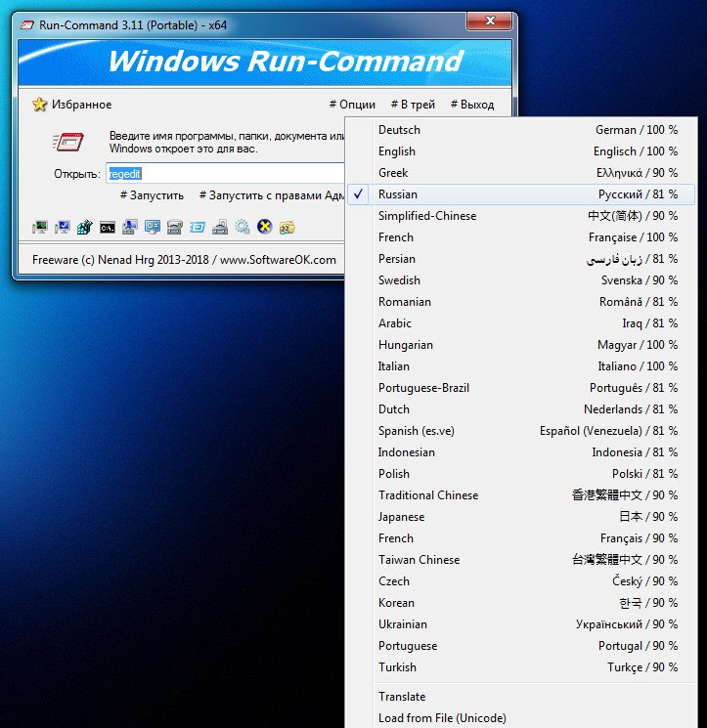Image resolution: width=707 pixels, height=728 pixels.
Task: Click the Translate menu entry
Action: [x=521, y=697]
